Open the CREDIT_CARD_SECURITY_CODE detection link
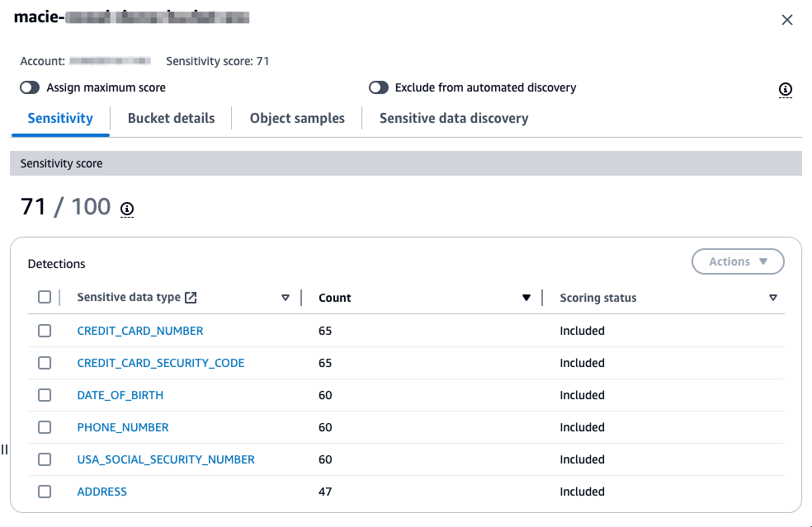Screen dimensions: 812x527 pyautogui.click(x=160, y=362)
